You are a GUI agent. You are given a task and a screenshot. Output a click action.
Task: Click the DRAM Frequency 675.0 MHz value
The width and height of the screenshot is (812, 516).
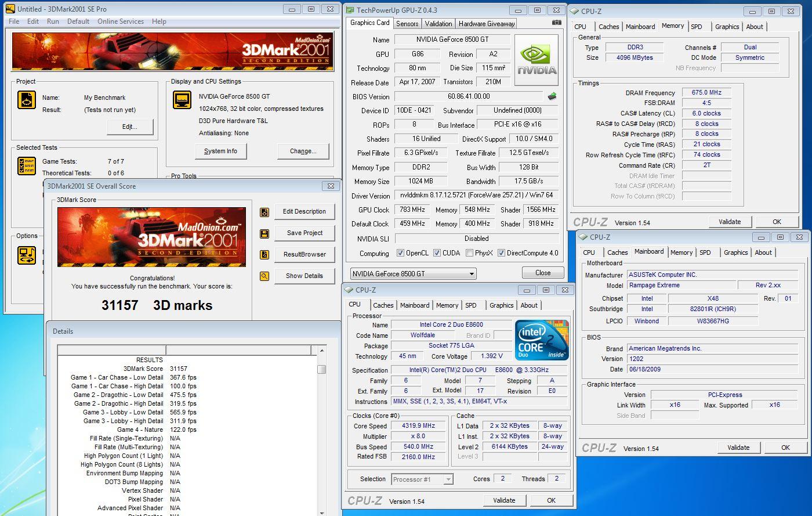(x=706, y=92)
